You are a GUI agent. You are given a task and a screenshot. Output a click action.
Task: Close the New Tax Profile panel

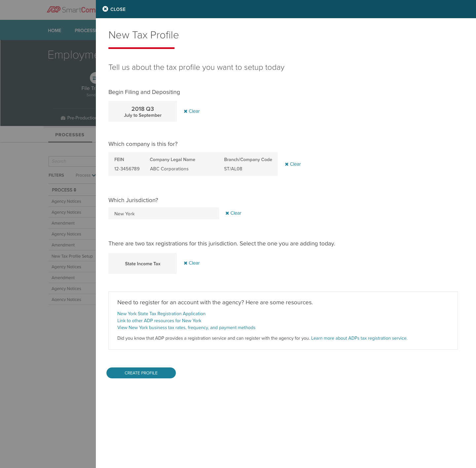pyautogui.click(x=114, y=9)
